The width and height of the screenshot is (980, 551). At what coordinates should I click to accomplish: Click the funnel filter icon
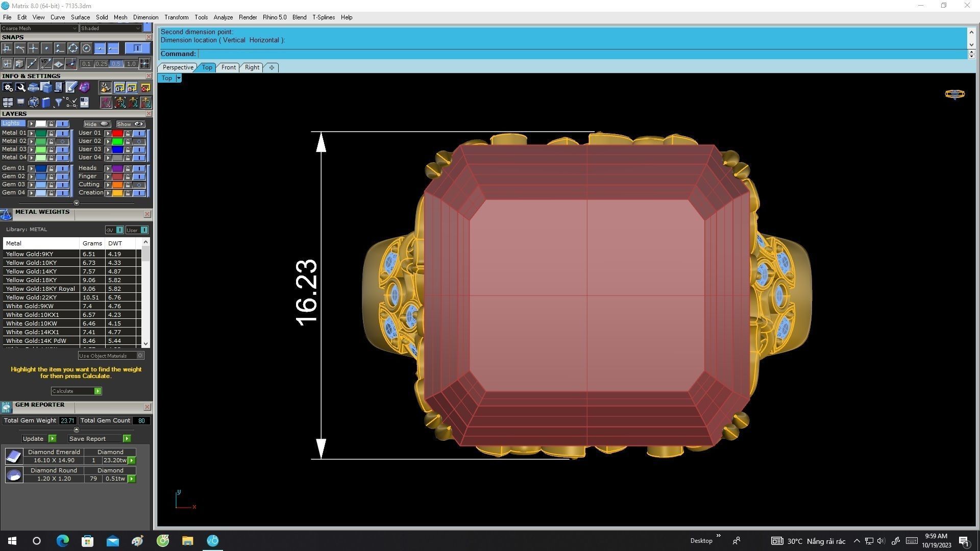coord(59,103)
